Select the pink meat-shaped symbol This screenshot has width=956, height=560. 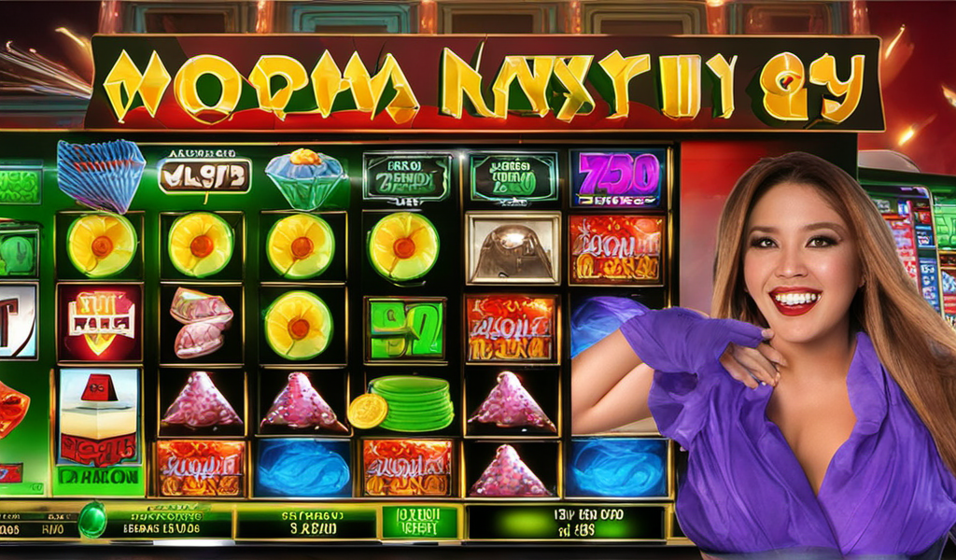pos(202,322)
